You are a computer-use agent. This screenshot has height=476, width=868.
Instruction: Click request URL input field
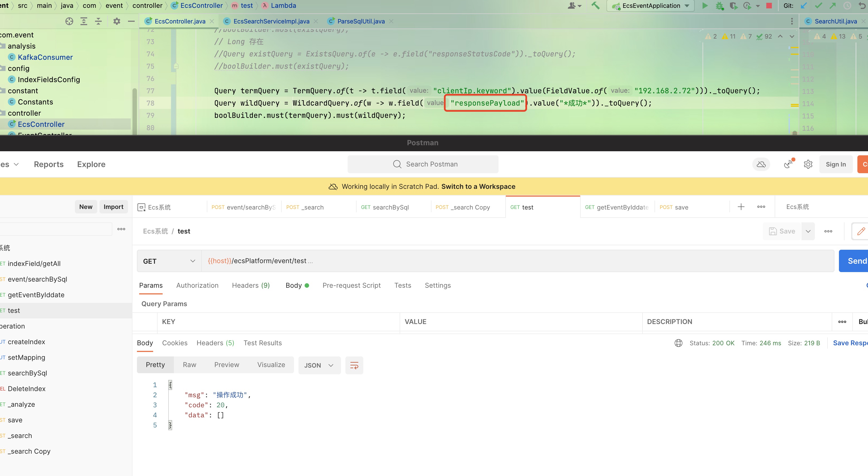(518, 261)
